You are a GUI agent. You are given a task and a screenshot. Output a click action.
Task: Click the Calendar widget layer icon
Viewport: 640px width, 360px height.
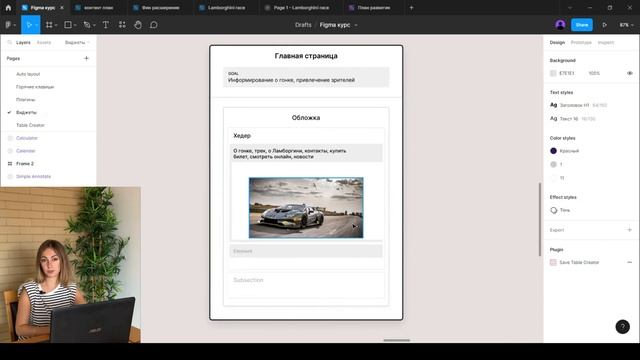10,151
